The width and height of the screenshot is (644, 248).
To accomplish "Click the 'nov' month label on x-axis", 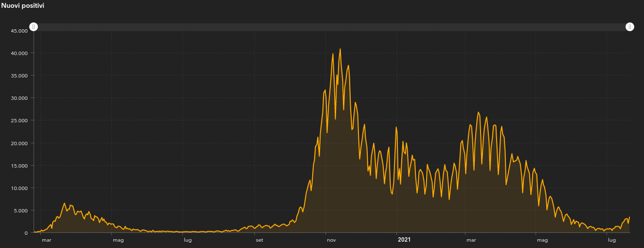I will (x=331, y=240).
